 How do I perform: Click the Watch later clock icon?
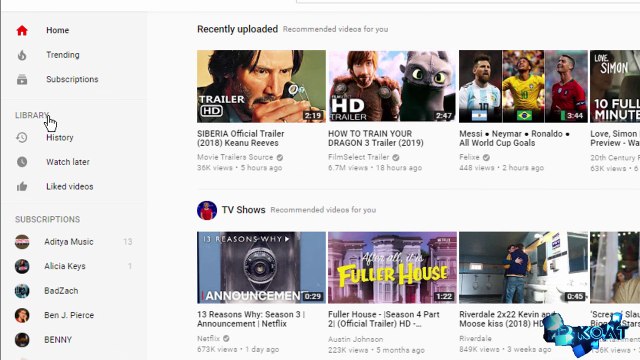coord(22,162)
